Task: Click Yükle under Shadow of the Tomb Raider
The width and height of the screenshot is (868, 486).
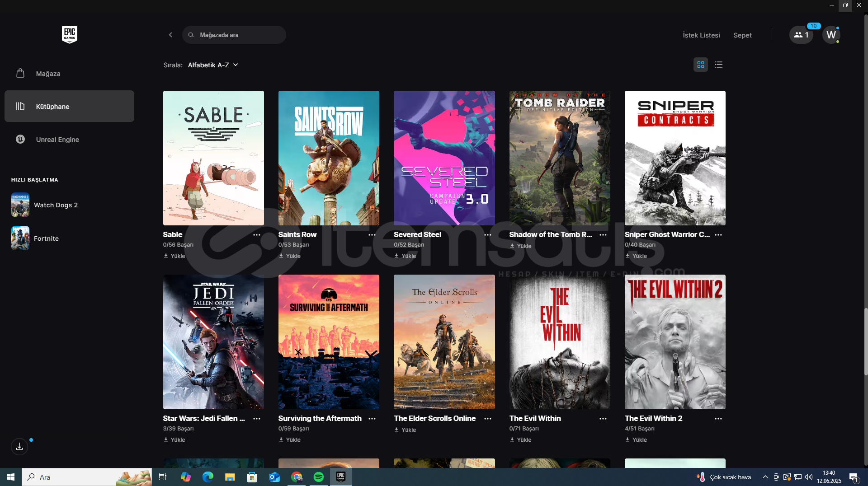Action: coord(520,246)
